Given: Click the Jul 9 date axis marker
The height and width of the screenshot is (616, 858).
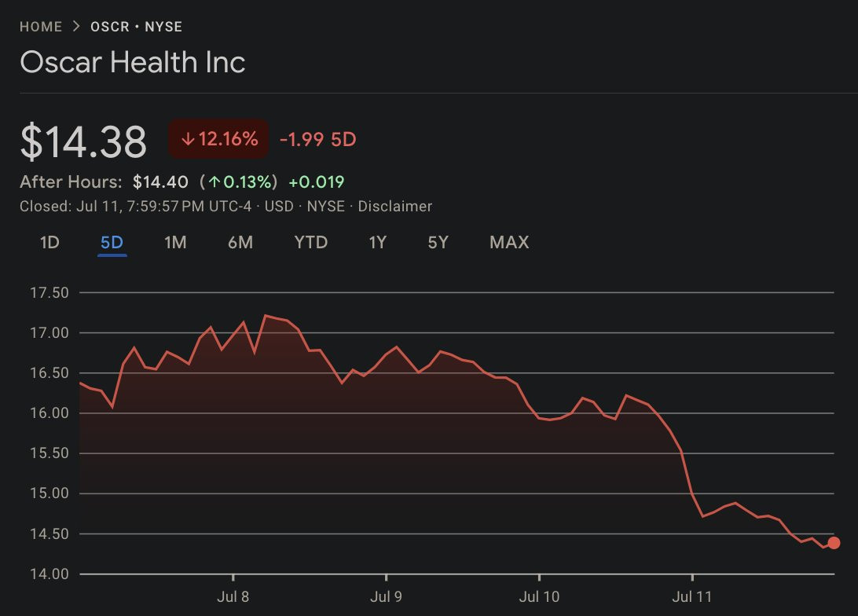Looking at the screenshot, I should pos(387,597).
